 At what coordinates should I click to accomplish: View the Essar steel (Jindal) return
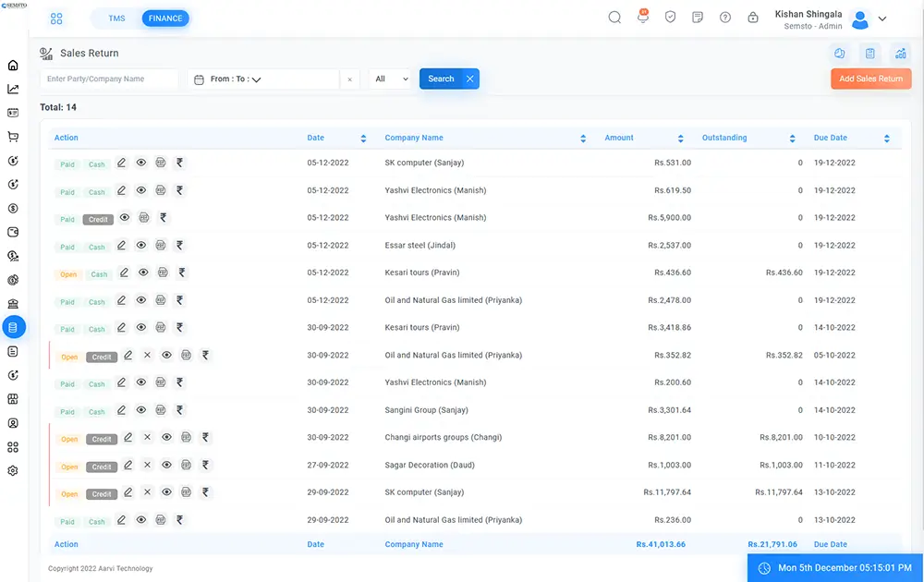[x=140, y=245]
